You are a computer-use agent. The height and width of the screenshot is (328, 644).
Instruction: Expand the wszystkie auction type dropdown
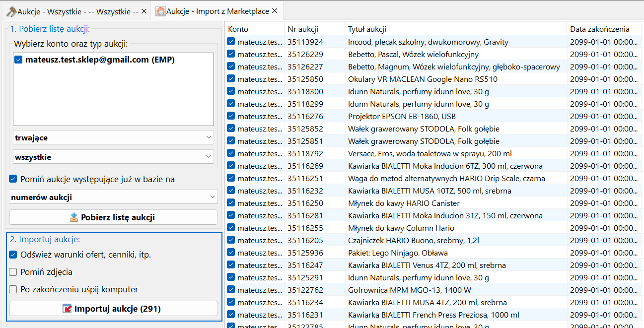(113, 157)
